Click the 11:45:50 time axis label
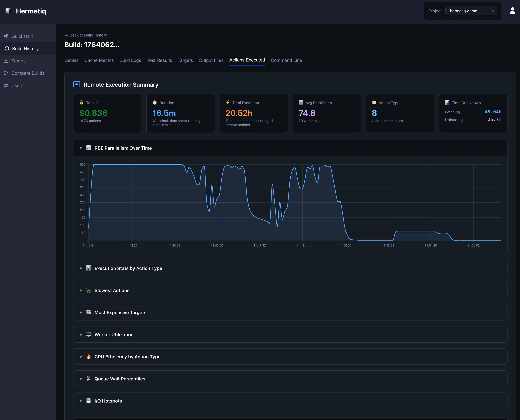Image resolution: width=520 pixels, height=420 pixels. tap(217, 245)
